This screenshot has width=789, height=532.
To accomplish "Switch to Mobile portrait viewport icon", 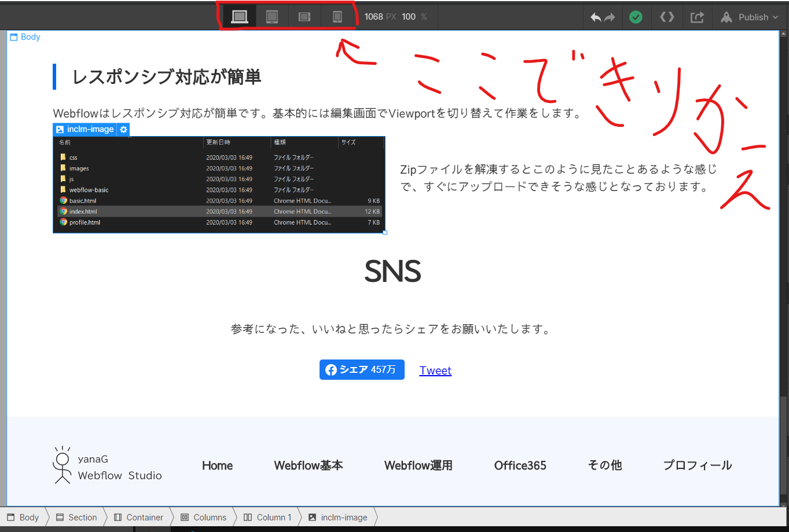I will click(x=337, y=17).
